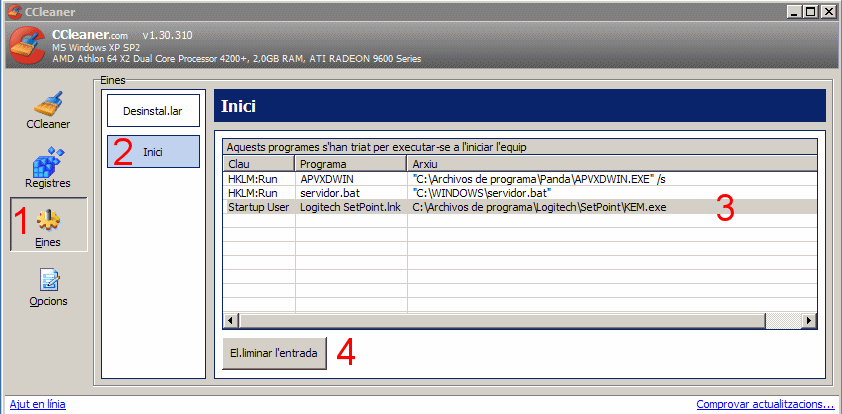The width and height of the screenshot is (842, 414).
Task: Switch to the Desinstal.lar tab
Action: (x=153, y=111)
